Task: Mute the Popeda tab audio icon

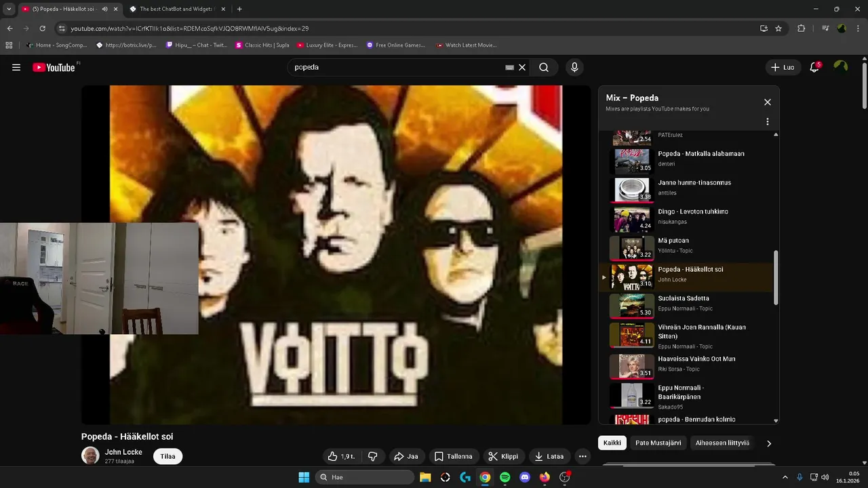Action: [104, 9]
